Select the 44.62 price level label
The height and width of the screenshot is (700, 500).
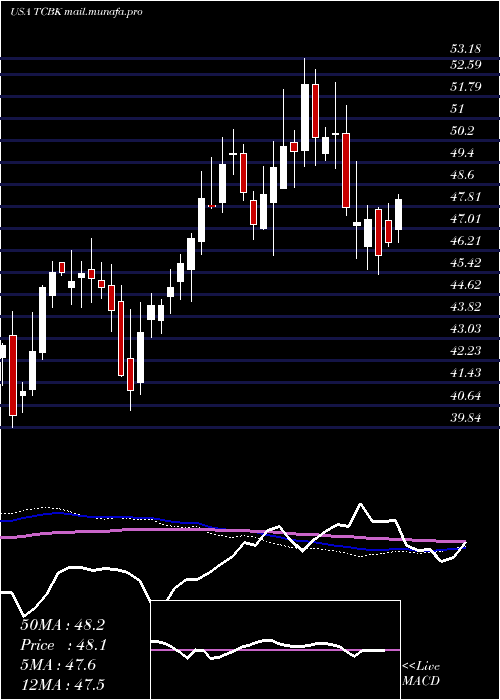click(465, 285)
